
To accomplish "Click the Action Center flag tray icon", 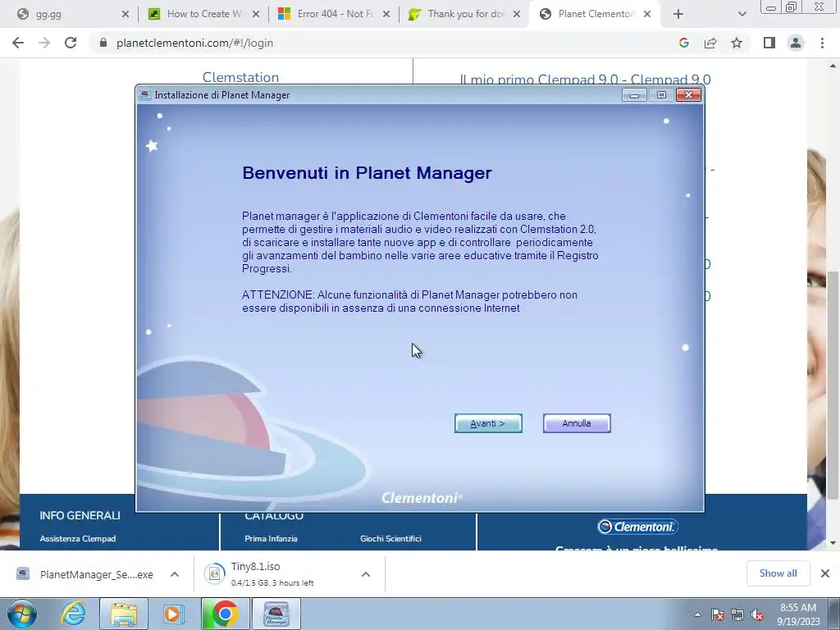I will click(718, 614).
